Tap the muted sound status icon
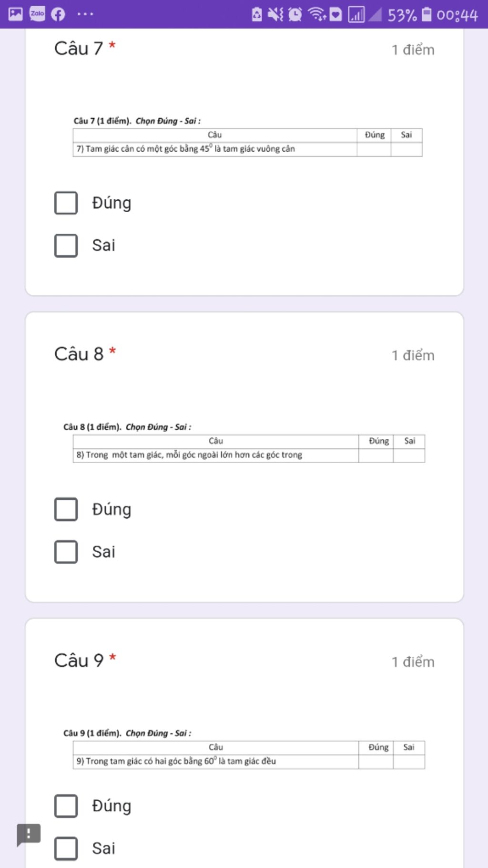This screenshot has height=868, width=488. pyautogui.click(x=275, y=14)
